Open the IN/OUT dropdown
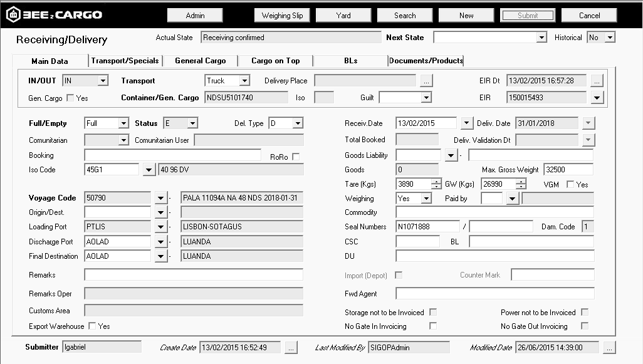This screenshot has width=643, height=364. point(103,81)
